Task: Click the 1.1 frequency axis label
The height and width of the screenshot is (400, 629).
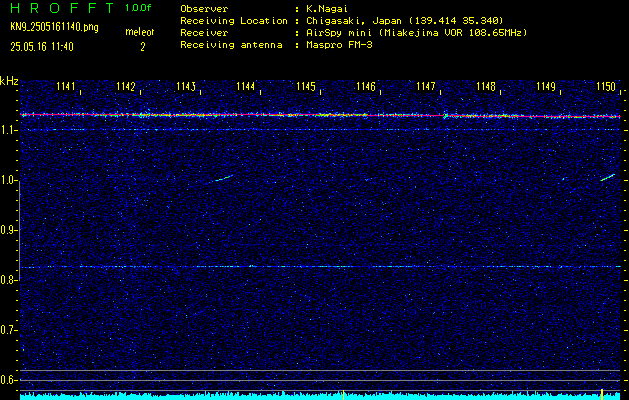Action: (x=7, y=130)
